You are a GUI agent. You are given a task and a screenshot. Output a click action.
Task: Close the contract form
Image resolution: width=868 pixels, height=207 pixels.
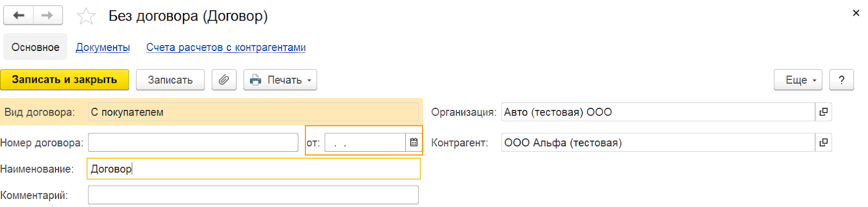coord(856,13)
